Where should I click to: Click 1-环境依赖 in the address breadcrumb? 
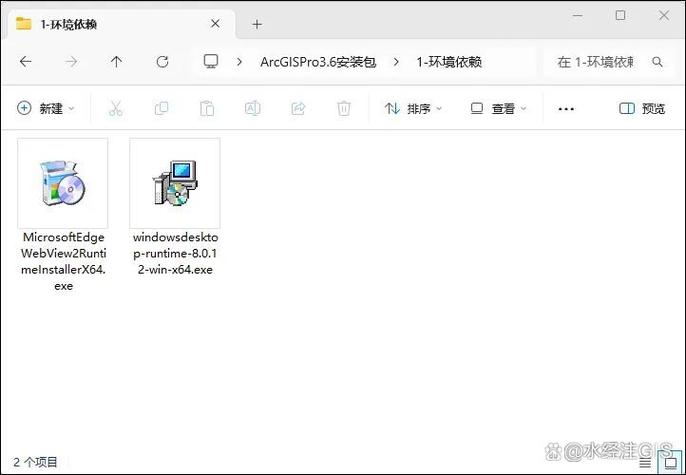[x=449, y=62]
